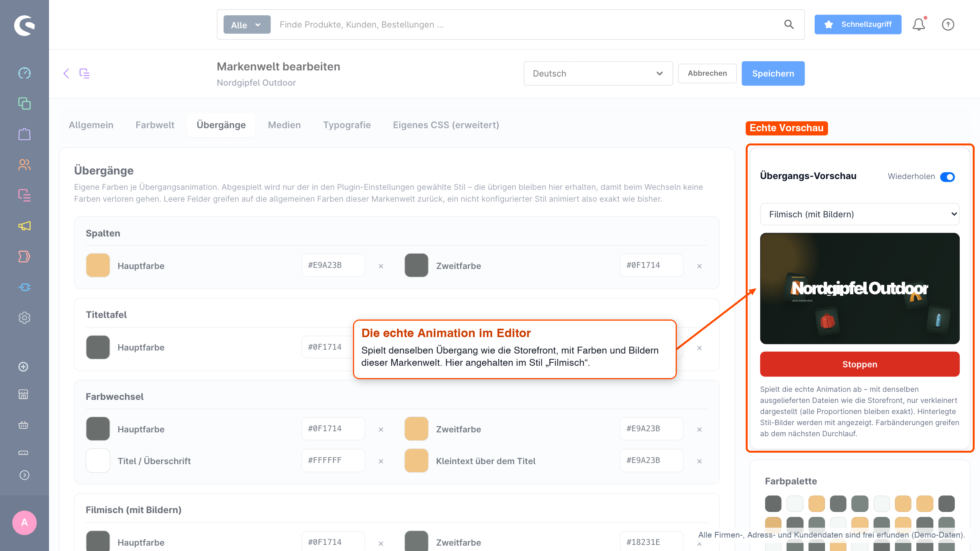Click the Speichern button

[x=773, y=73]
